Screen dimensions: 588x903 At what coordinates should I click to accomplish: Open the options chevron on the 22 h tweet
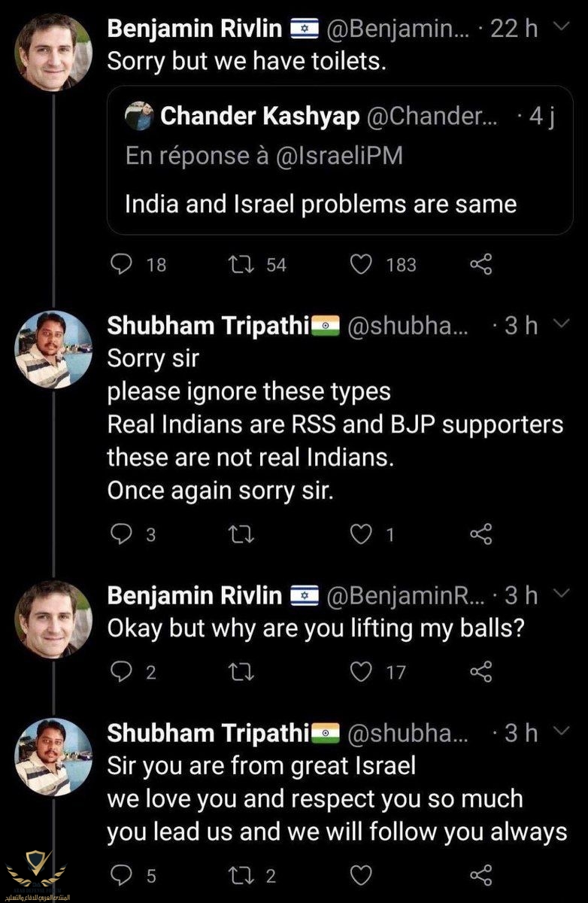559,28
